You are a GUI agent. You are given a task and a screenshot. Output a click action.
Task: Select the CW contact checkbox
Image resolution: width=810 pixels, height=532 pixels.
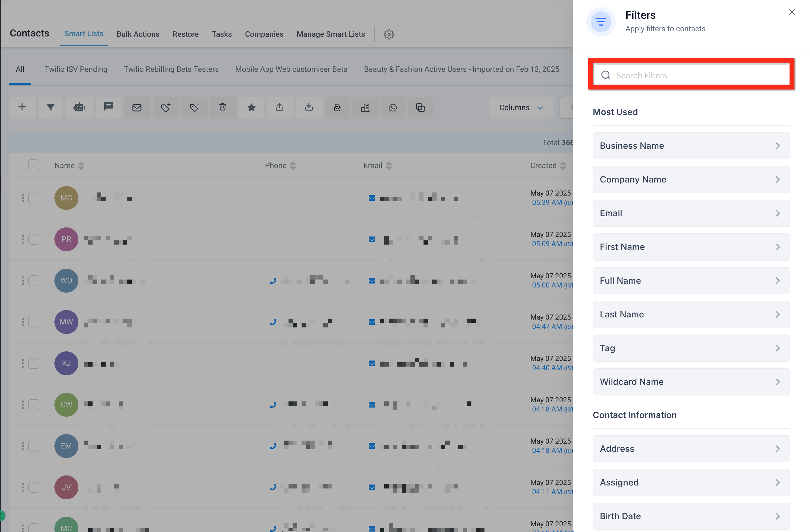click(x=34, y=405)
